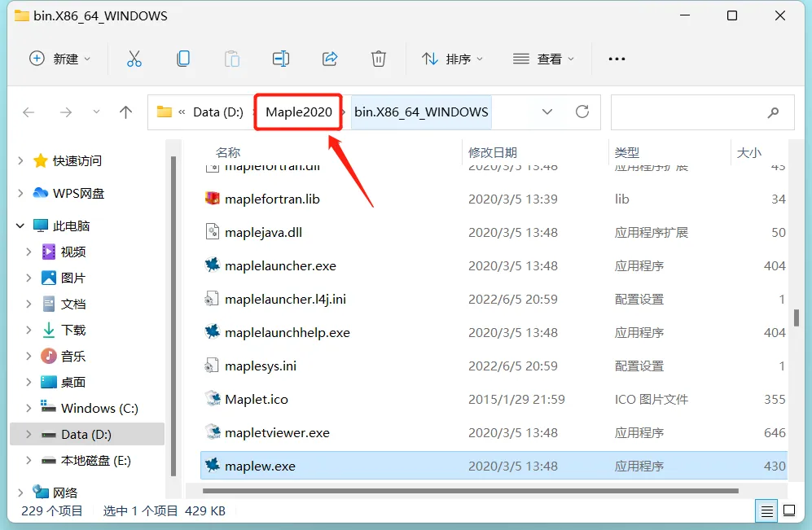Screen dimensions: 812x530
Task: Open the Sort (排序) dropdown
Action: point(452,59)
